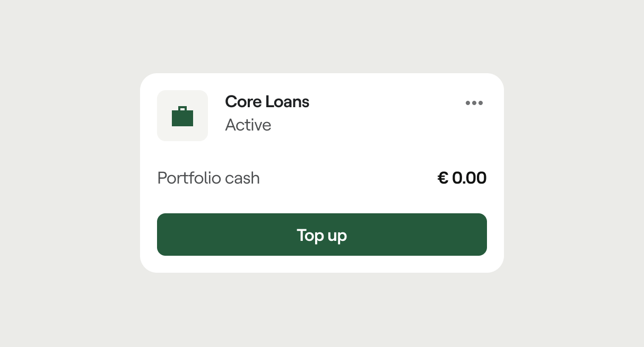Screen dimensions: 644x347
Task: Open the three-dot more options menu
Action: [x=474, y=103]
